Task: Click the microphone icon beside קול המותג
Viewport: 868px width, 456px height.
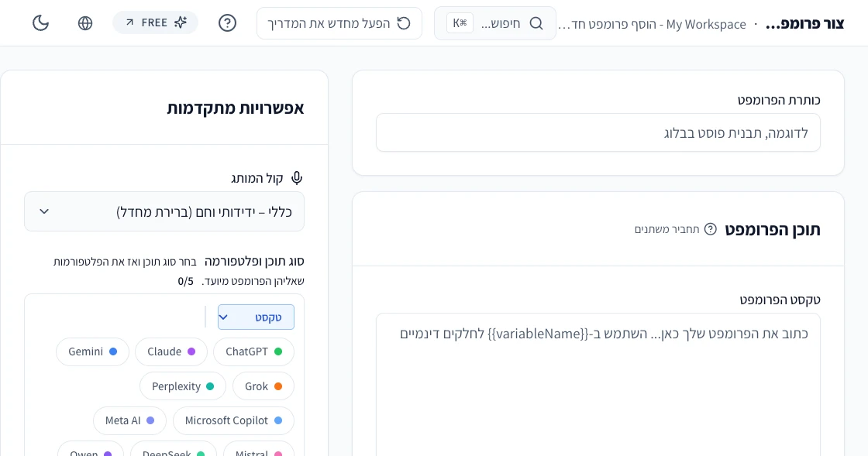Action: click(x=298, y=178)
